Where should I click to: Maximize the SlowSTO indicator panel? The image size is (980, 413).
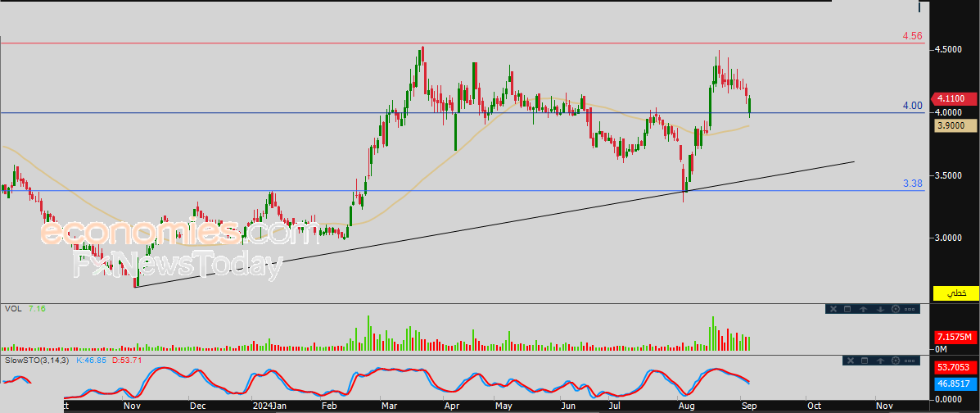pos(865,361)
